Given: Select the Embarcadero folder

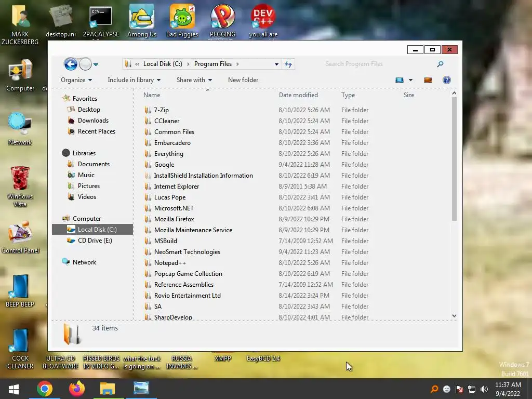Looking at the screenshot, I should tap(172, 142).
